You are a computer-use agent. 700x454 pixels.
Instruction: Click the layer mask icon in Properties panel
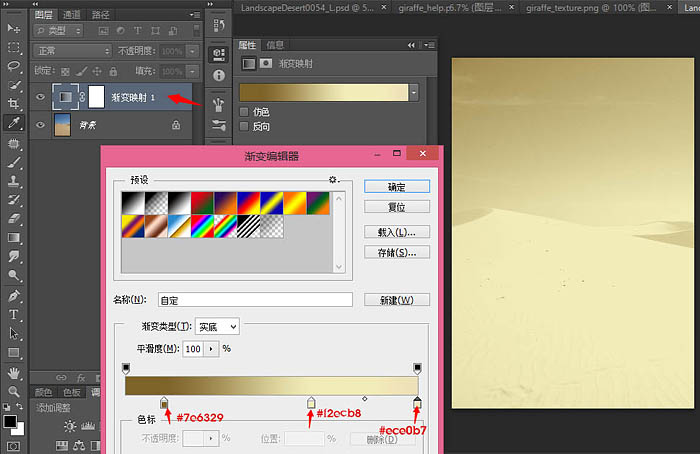pyautogui.click(x=266, y=63)
